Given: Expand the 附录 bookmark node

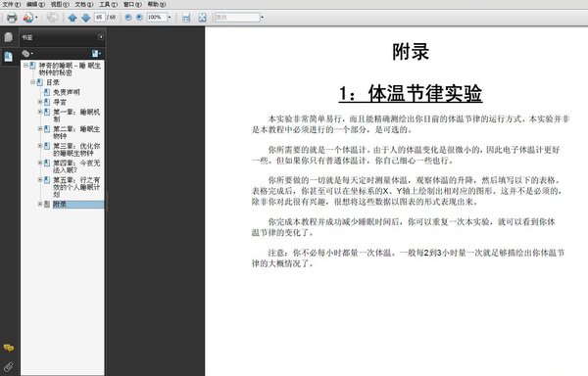Looking at the screenshot, I should point(40,204).
